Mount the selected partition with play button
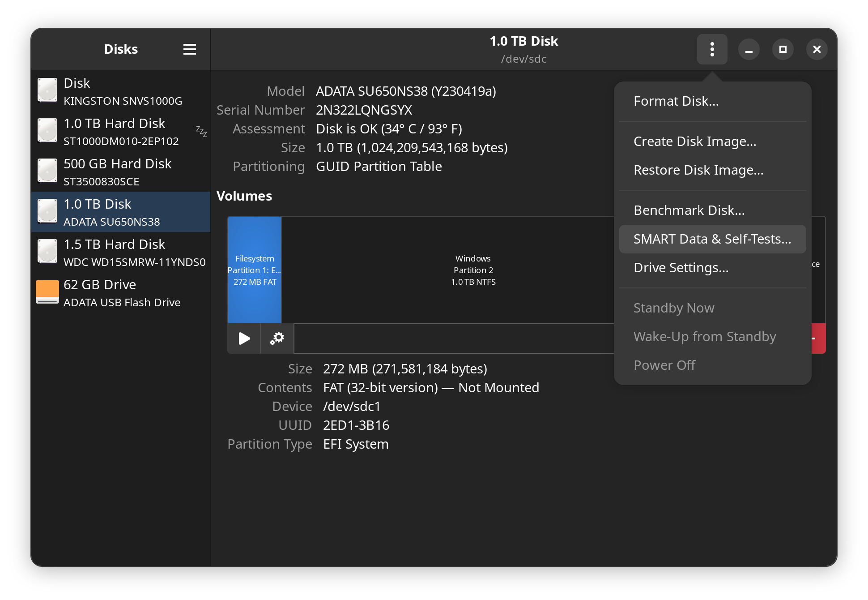 244,339
